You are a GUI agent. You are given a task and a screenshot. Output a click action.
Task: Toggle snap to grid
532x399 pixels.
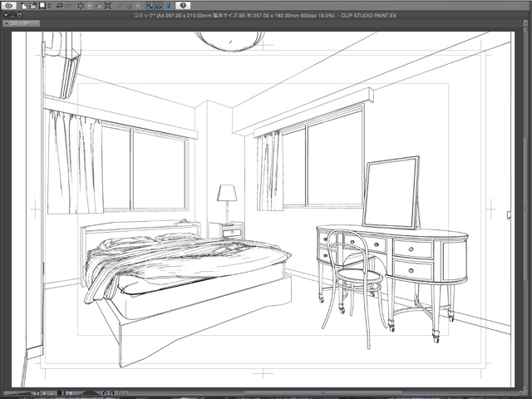coord(169,6)
